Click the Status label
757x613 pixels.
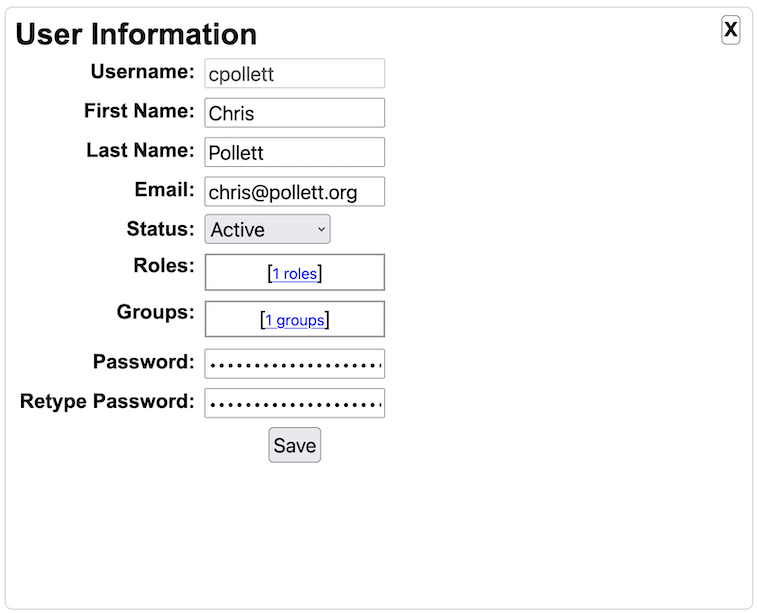coord(160,229)
